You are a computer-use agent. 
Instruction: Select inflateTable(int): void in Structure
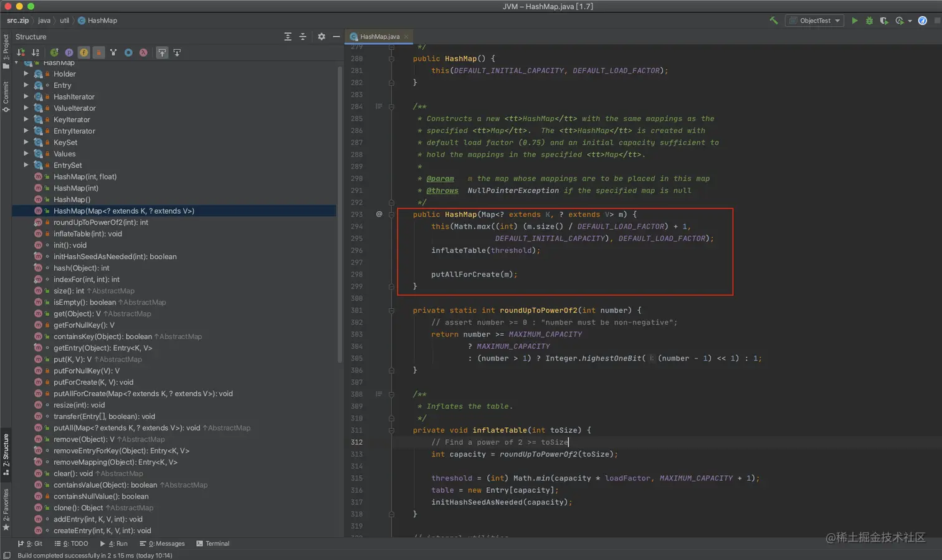click(87, 234)
